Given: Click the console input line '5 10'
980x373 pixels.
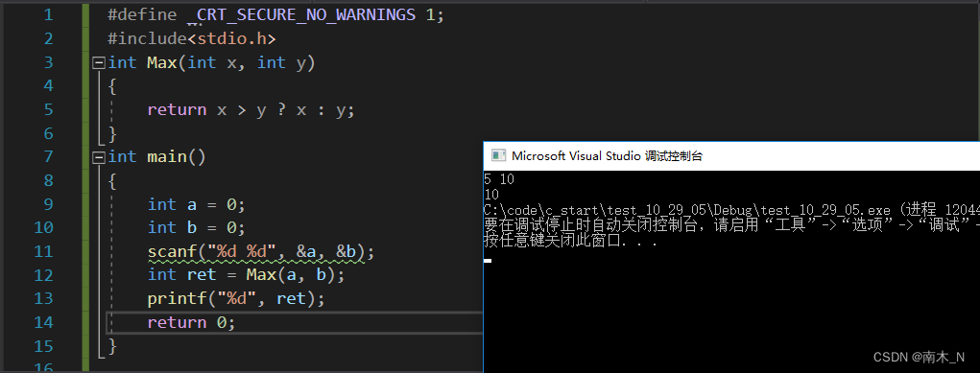Looking at the screenshot, I should 499,179.
